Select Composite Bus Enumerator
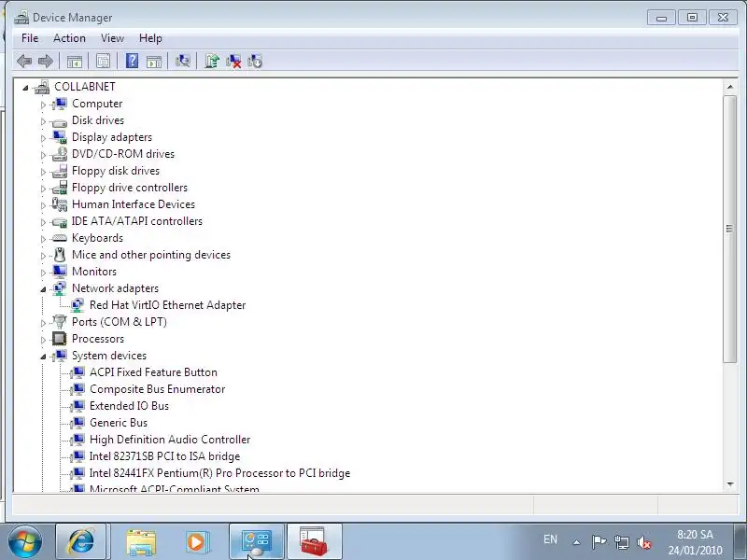Image resolution: width=747 pixels, height=560 pixels. [157, 389]
